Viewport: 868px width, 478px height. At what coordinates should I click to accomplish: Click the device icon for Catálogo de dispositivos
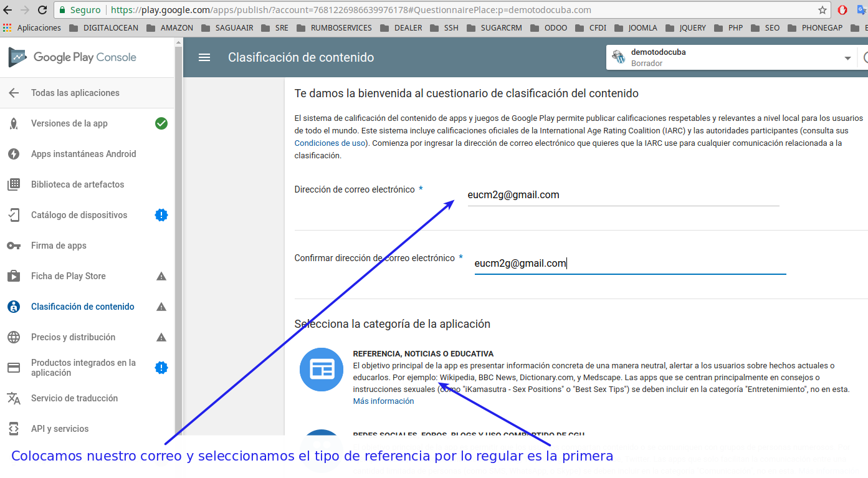pos(14,215)
